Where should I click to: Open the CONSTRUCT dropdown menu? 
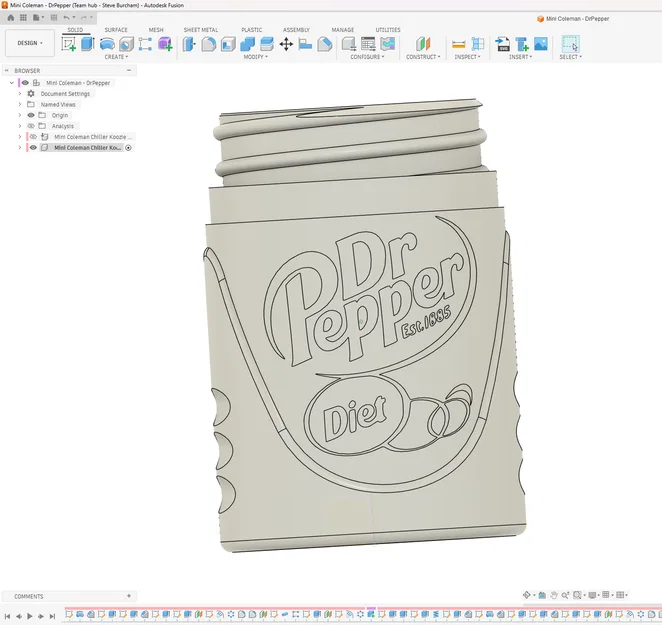pos(423,57)
